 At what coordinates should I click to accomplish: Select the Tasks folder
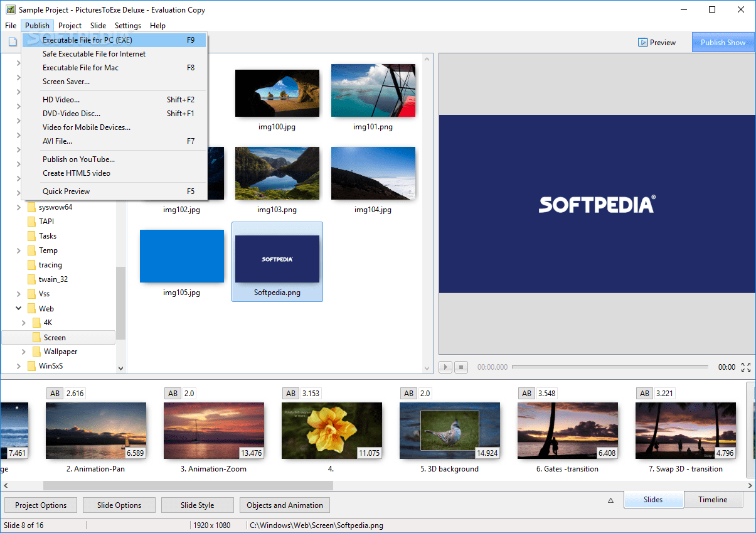click(x=48, y=236)
